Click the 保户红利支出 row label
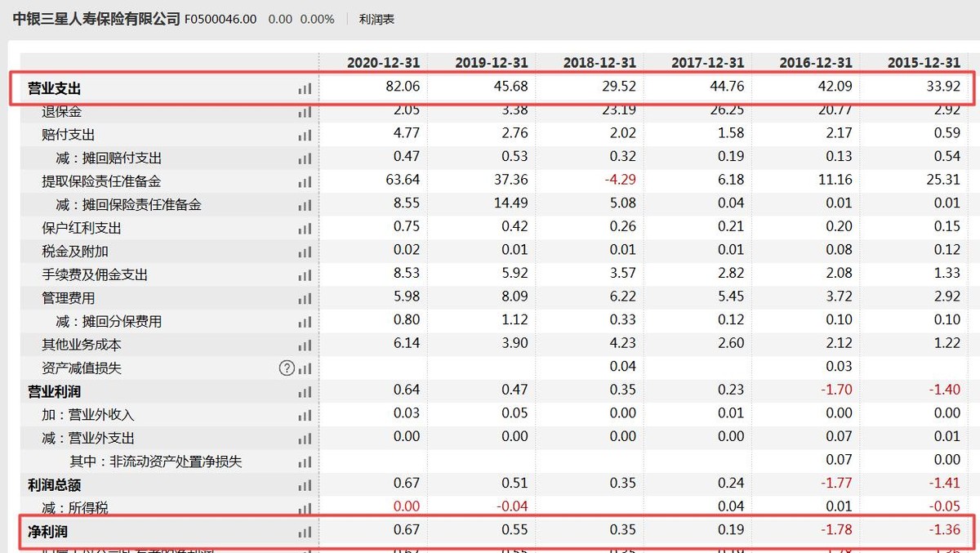 pyautogui.click(x=82, y=228)
